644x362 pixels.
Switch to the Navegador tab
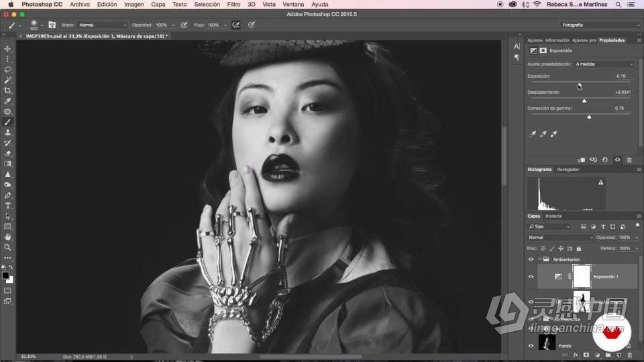point(568,170)
